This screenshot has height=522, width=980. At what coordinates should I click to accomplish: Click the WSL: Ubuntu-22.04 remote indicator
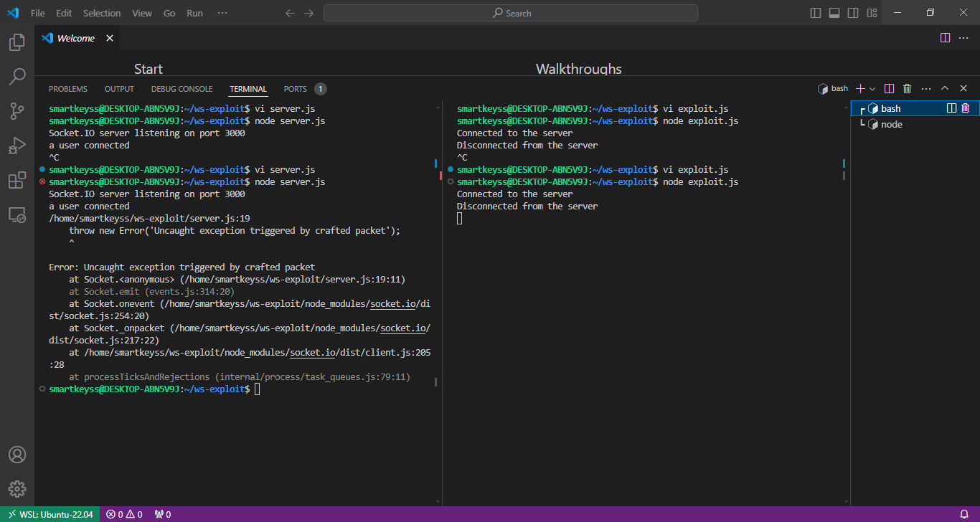[50, 514]
